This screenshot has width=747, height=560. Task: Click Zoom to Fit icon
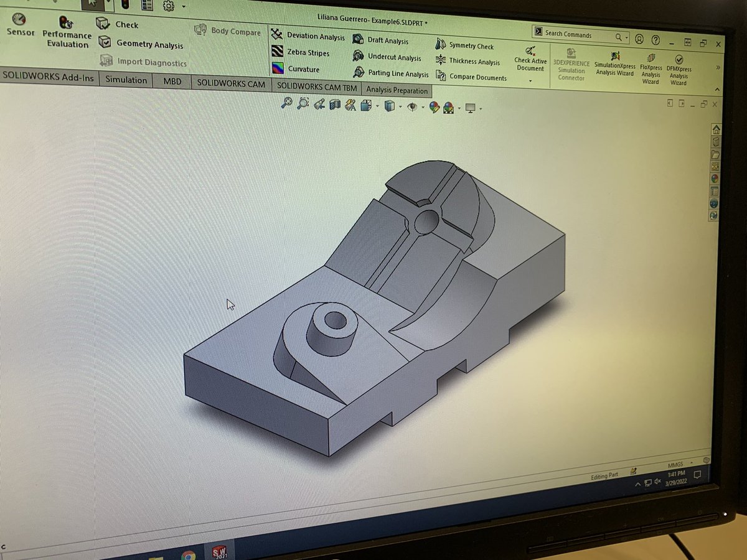tap(286, 103)
